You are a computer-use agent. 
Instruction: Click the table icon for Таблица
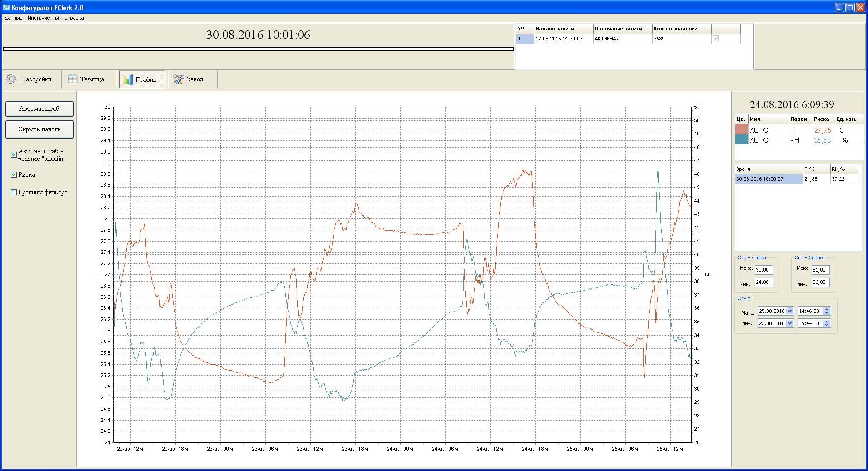point(72,79)
